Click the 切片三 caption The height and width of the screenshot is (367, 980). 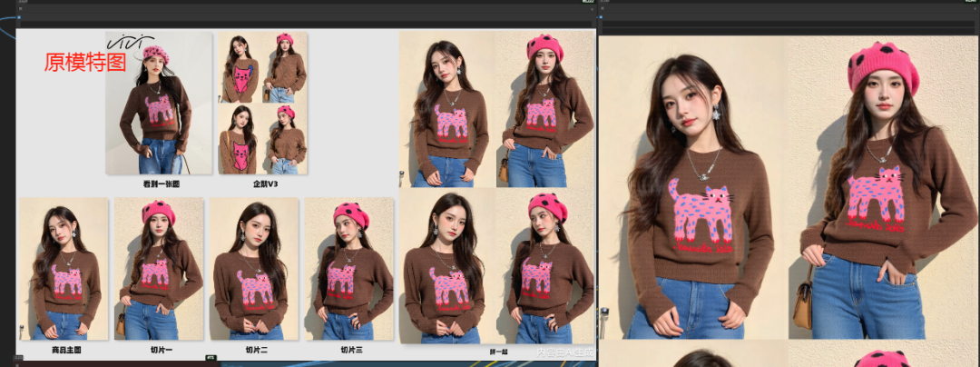click(x=351, y=350)
